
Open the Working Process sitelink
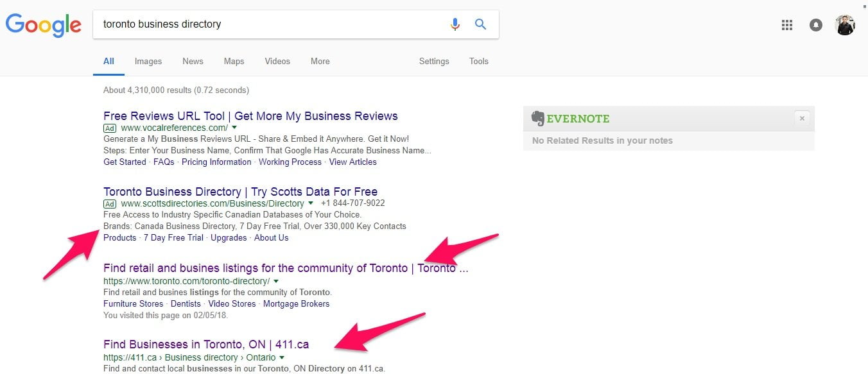coord(290,162)
